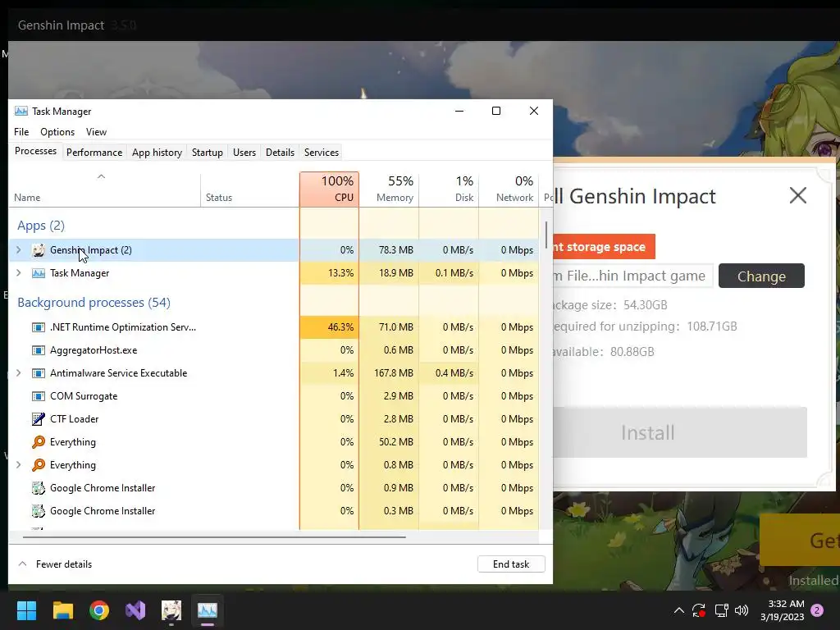Viewport: 840px width, 630px height.
Task: Click the horizontal scrollbar in Task Manager
Action: 214,536
